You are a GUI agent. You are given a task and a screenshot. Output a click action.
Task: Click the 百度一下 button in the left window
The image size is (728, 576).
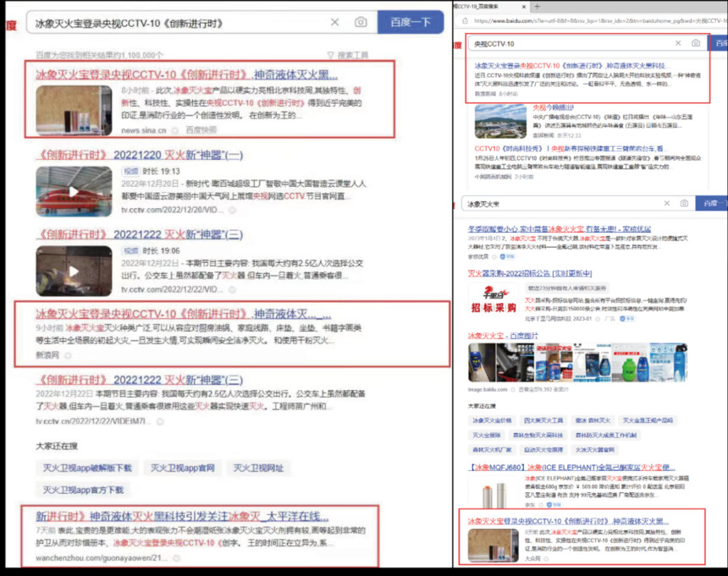click(x=411, y=22)
